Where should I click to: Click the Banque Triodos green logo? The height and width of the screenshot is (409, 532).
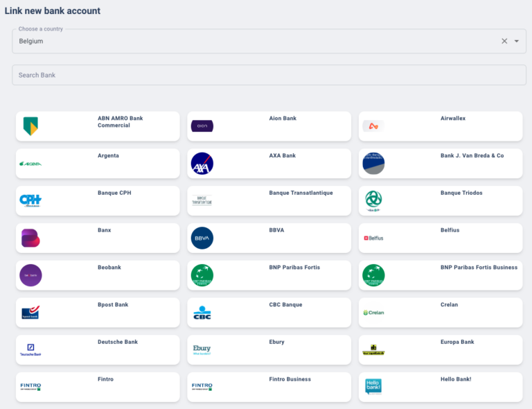point(373,200)
